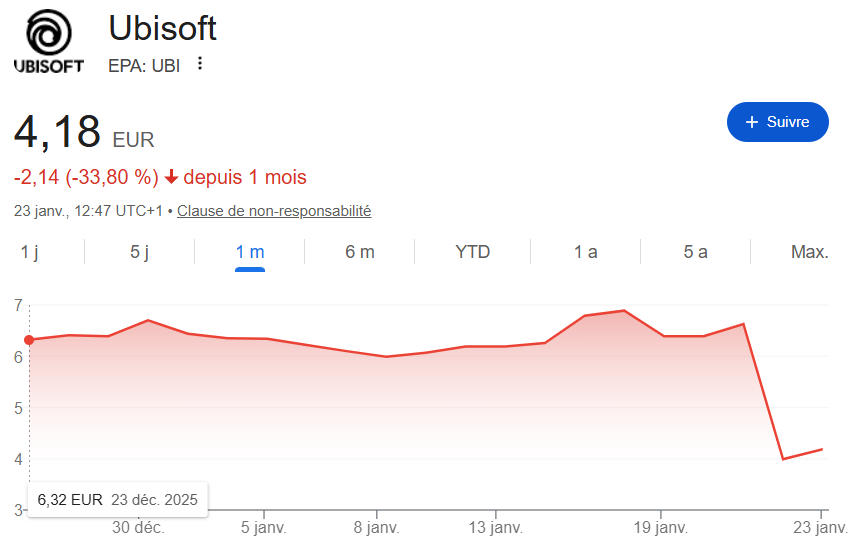Select the 1 m range tab
Image resolution: width=853 pixels, height=549 pixels.
(250, 252)
